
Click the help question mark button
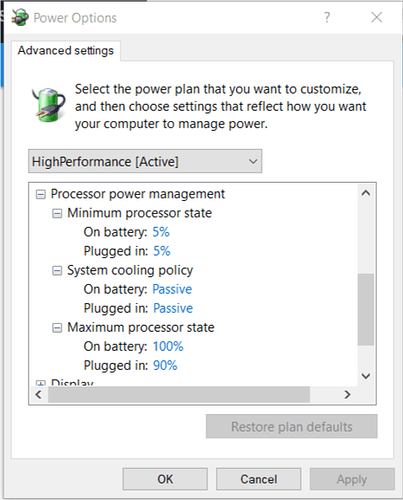(x=327, y=17)
